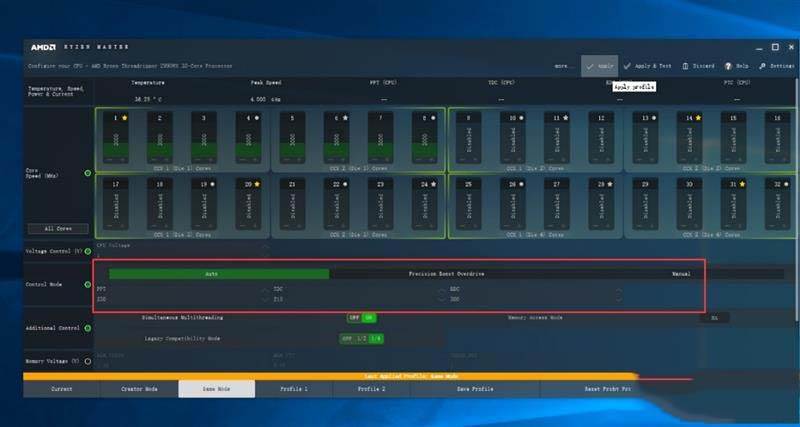
Task: Click the All Cores button
Action: pyautogui.click(x=59, y=228)
